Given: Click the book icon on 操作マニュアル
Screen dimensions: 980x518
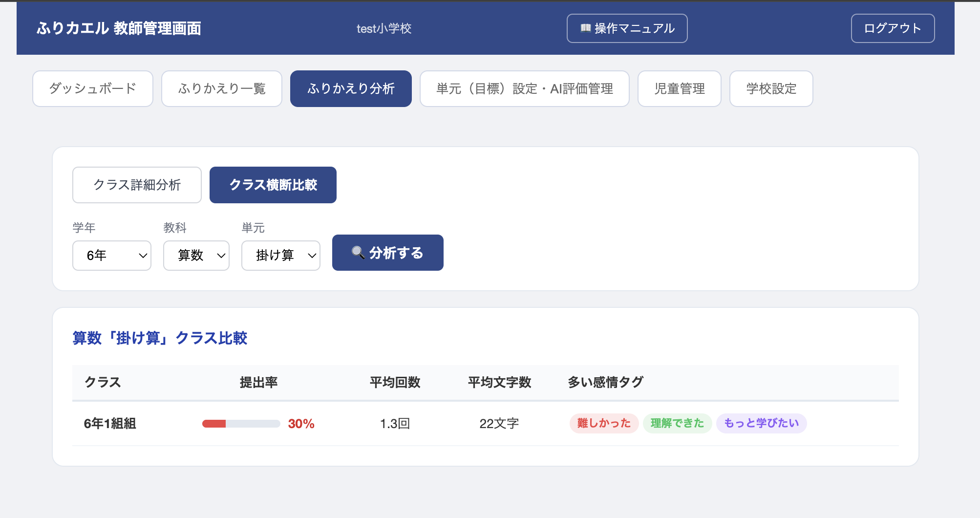Looking at the screenshot, I should tap(585, 28).
